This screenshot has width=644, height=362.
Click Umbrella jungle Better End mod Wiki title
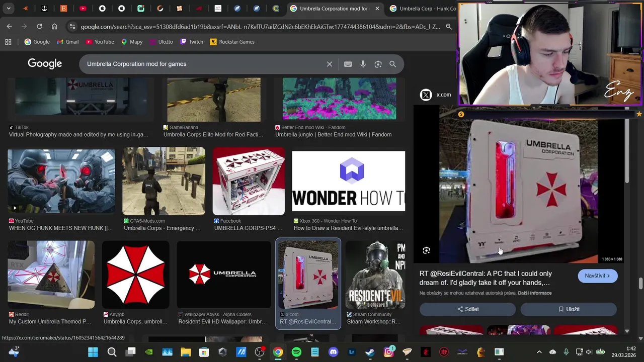[333, 135]
